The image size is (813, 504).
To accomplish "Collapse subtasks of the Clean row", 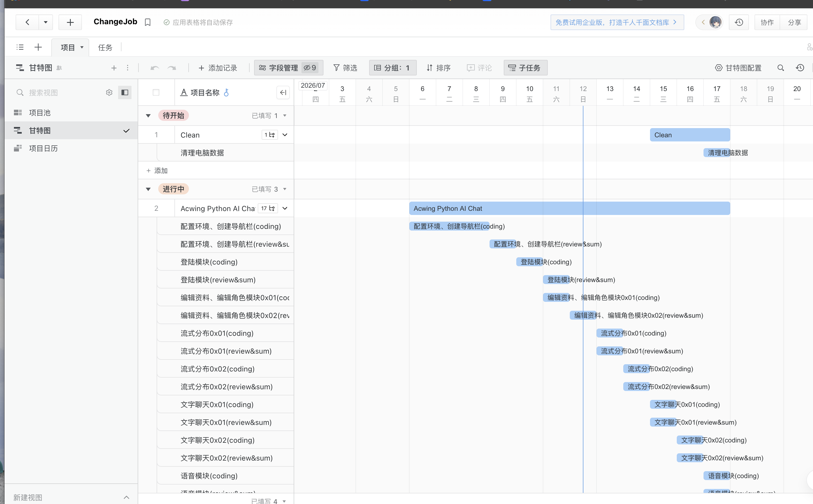I will click(285, 135).
